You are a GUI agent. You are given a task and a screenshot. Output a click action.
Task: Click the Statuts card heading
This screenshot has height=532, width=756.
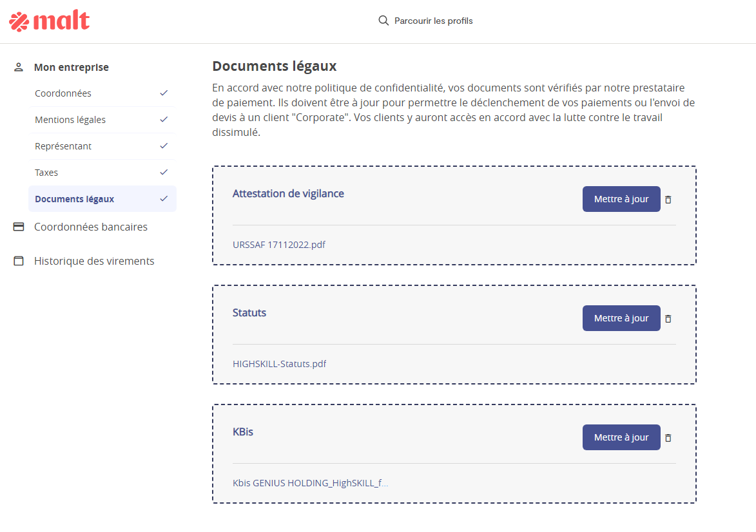pos(249,312)
